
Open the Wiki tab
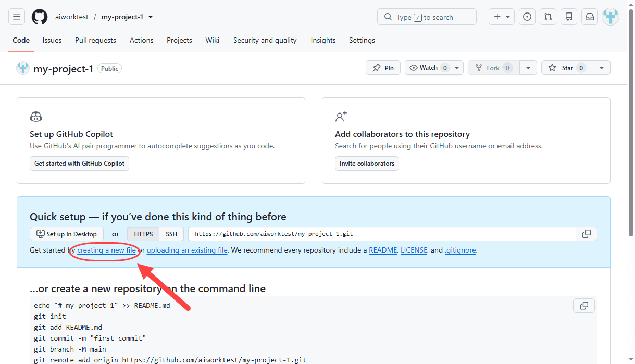click(x=213, y=40)
